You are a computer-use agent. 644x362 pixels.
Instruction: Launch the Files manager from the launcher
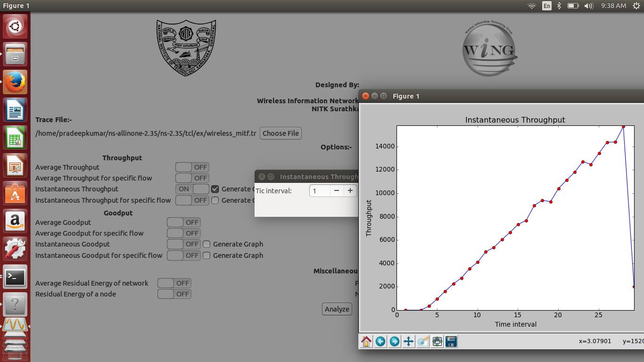pos(15,54)
